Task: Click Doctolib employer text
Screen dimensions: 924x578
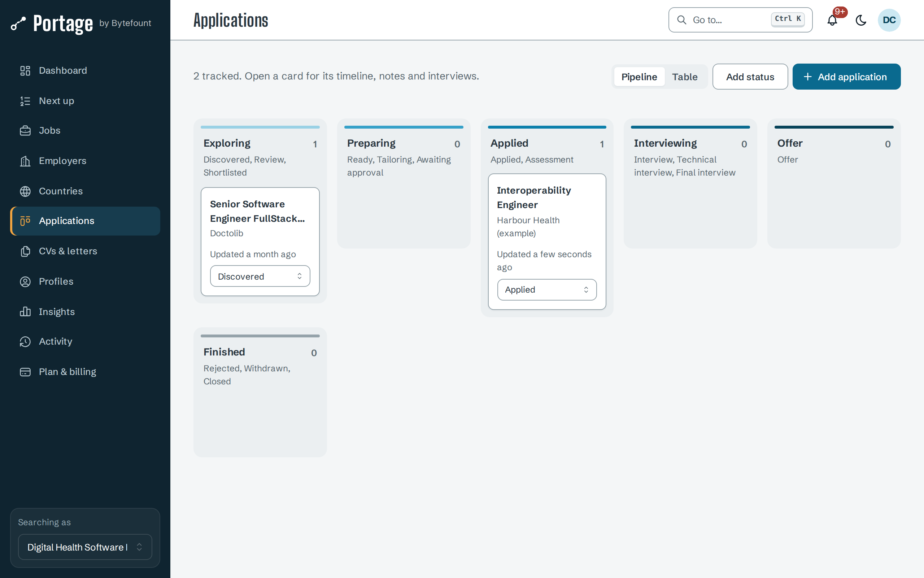Action: pyautogui.click(x=226, y=233)
